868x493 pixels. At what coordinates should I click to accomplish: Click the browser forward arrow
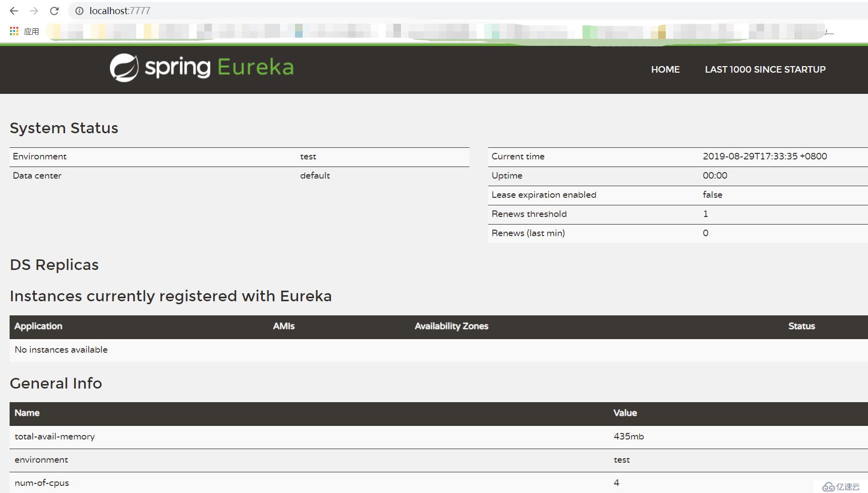pos(34,11)
